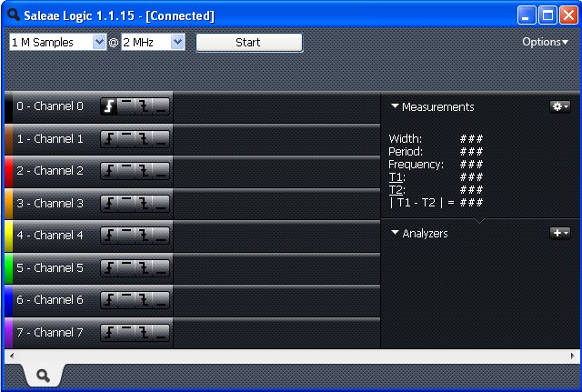The image size is (582, 392).
Task: Set rising edge trigger on Channel 4
Action: click(x=109, y=236)
